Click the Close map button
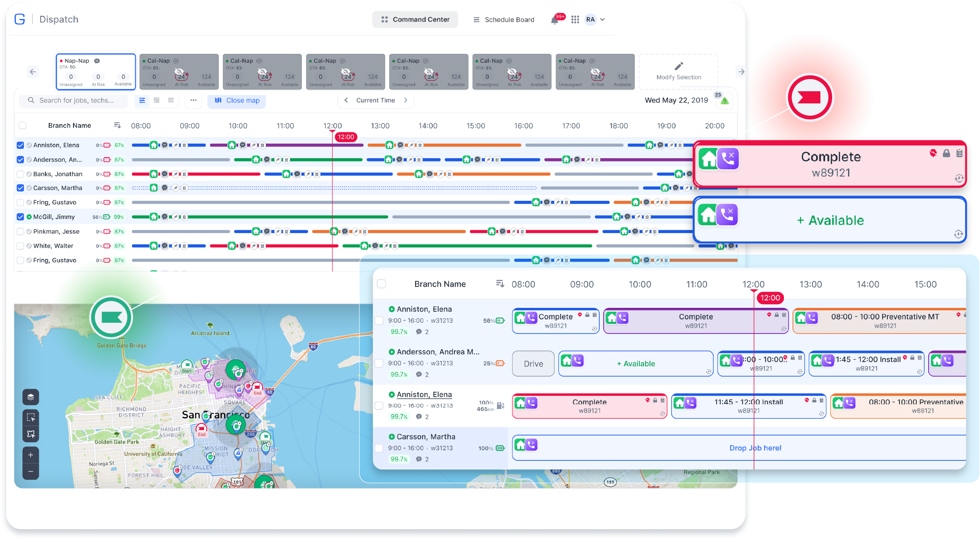 (x=237, y=101)
